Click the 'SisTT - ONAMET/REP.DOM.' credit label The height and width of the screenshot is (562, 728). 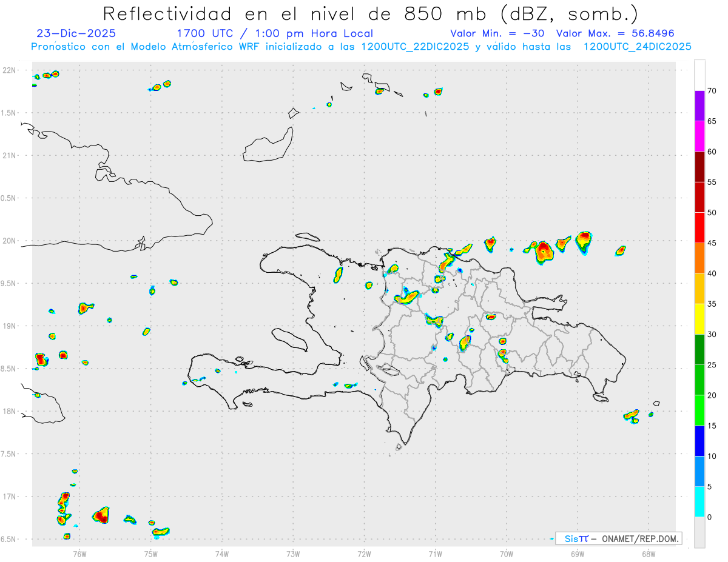click(619, 538)
